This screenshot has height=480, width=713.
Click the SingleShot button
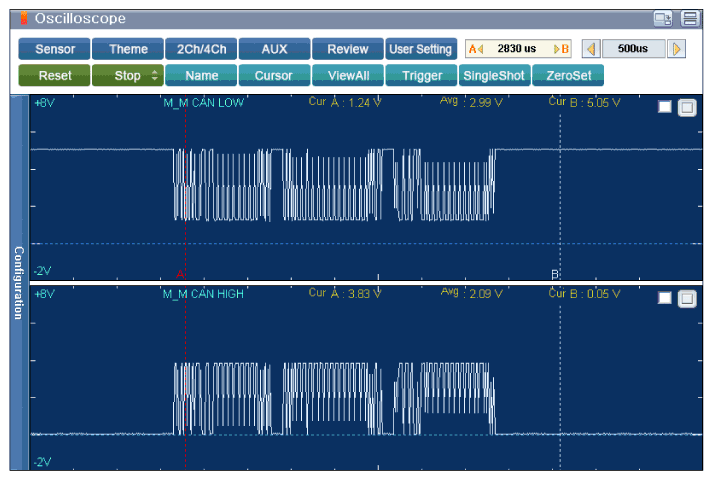tap(494, 76)
